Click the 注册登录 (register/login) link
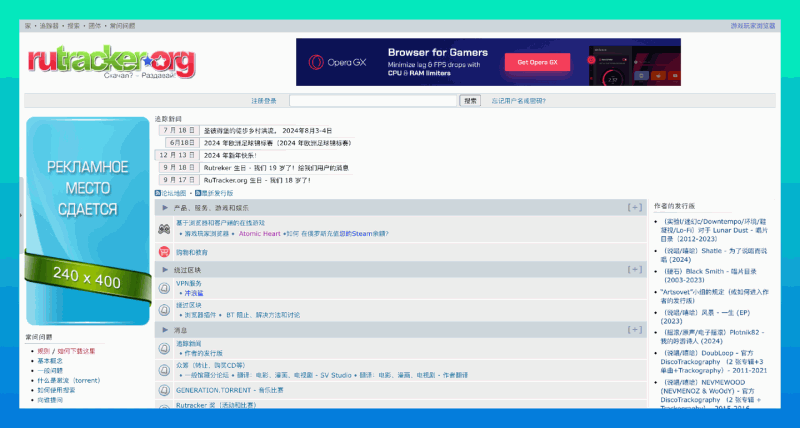This screenshot has height=428, width=800. click(x=264, y=101)
